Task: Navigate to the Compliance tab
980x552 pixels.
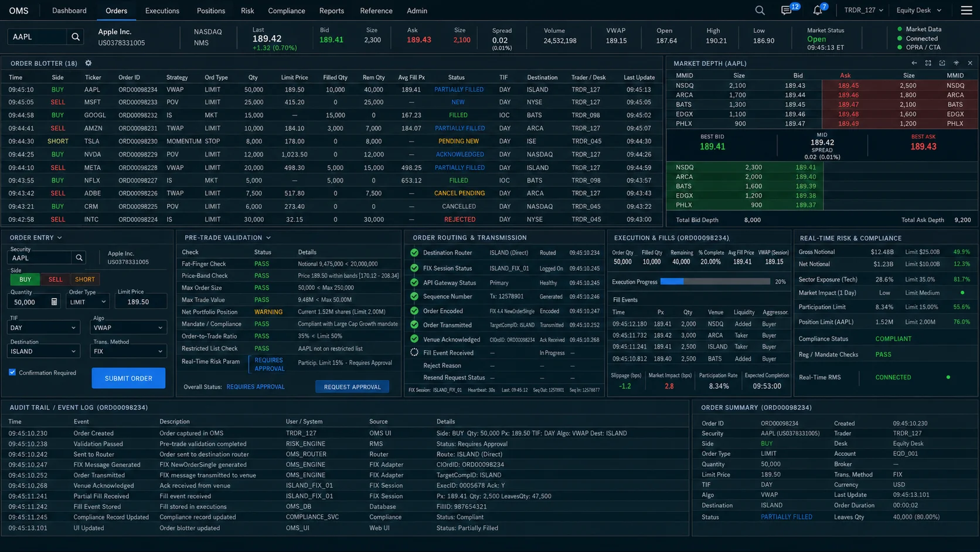Action: tap(287, 11)
